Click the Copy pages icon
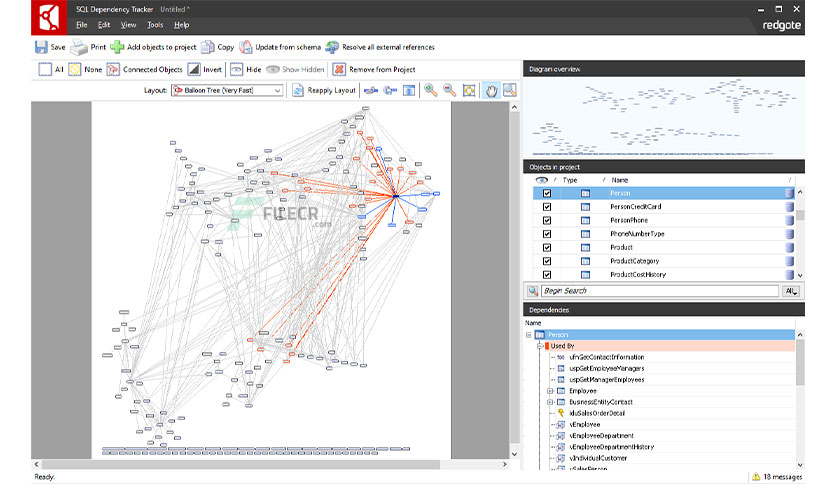This screenshot has width=836, height=484. coord(207,47)
